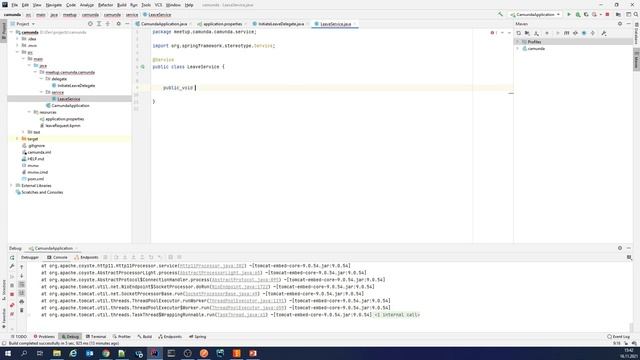Stop the application with the red square icon
This screenshot has height=360, width=640.
point(607,14)
